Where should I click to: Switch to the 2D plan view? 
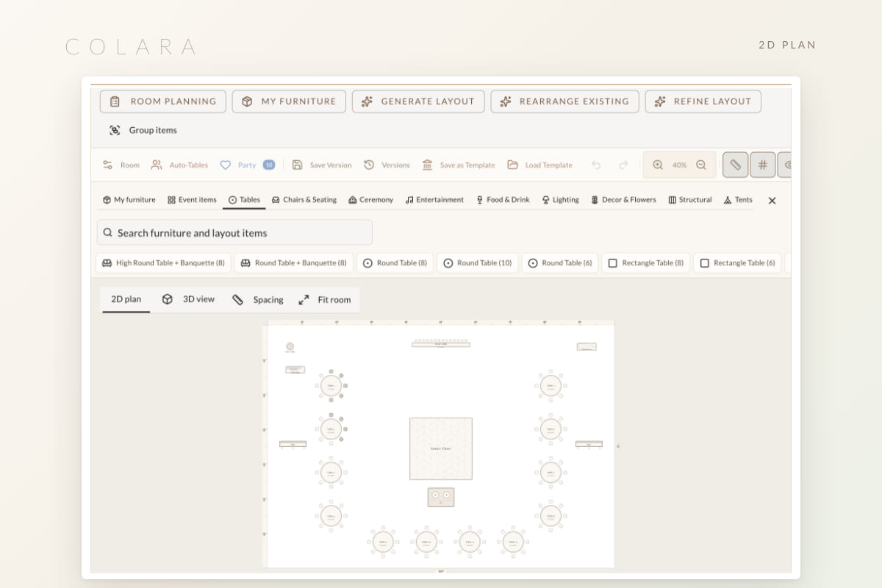coord(126,300)
